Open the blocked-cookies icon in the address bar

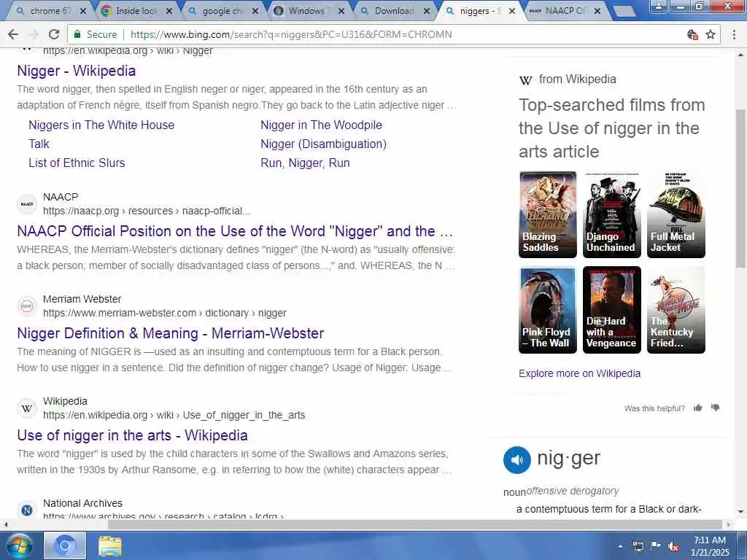(x=693, y=34)
